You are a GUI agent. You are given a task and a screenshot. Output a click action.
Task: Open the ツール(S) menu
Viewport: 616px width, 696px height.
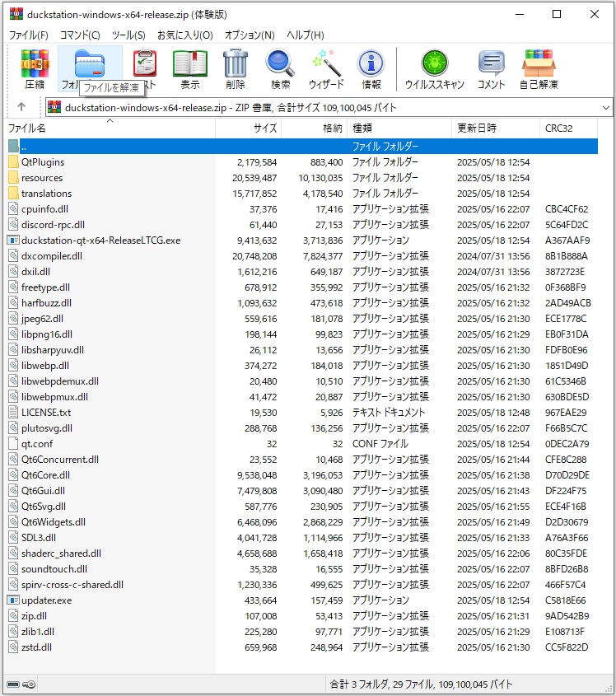(128, 35)
